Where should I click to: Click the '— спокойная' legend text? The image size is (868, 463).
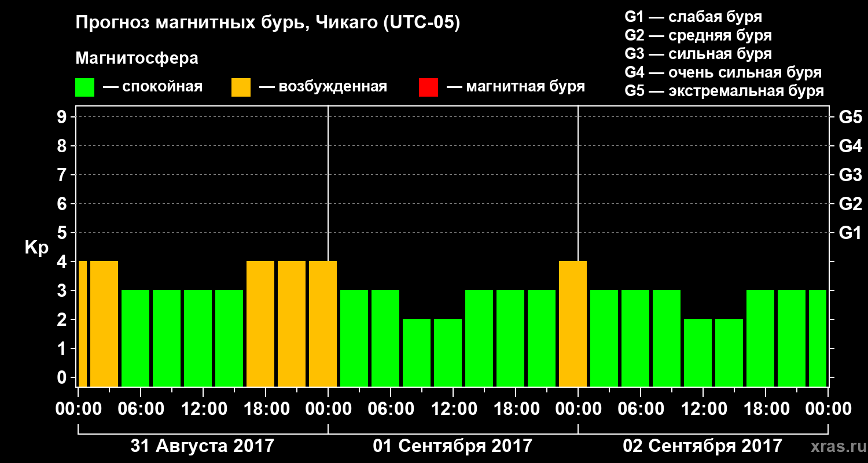[153, 87]
